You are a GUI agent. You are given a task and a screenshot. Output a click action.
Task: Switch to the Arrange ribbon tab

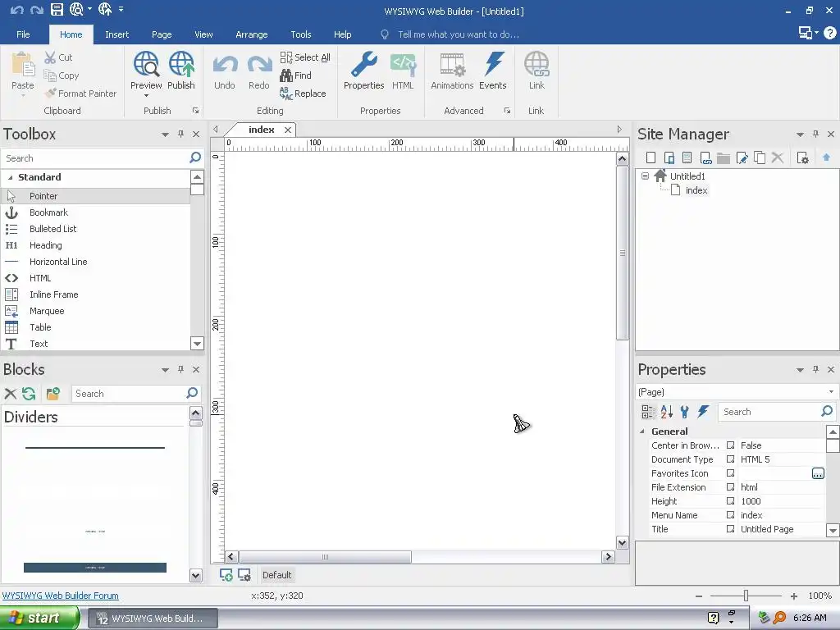(251, 34)
